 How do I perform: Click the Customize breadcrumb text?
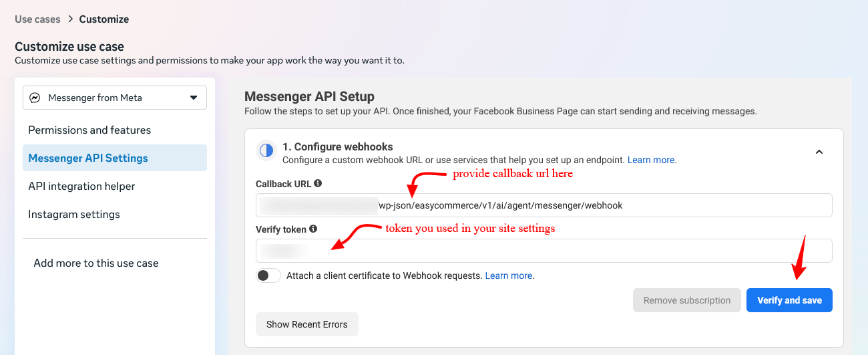click(x=104, y=19)
